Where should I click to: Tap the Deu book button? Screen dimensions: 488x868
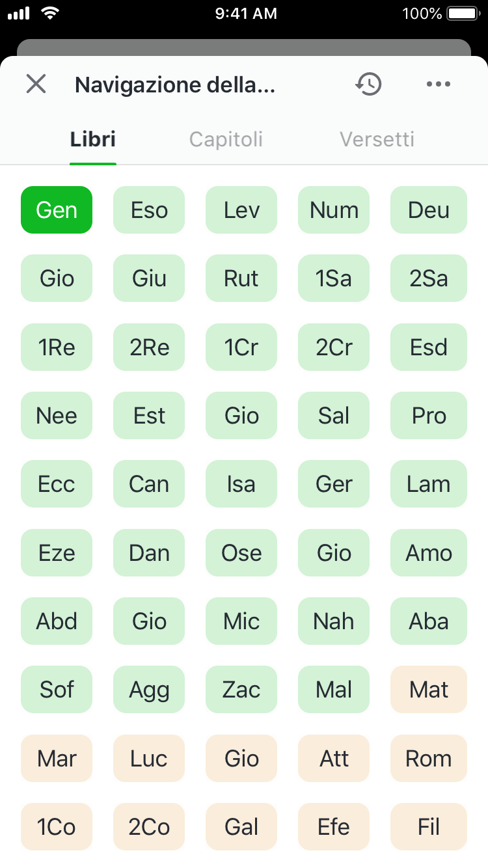pyautogui.click(x=429, y=210)
